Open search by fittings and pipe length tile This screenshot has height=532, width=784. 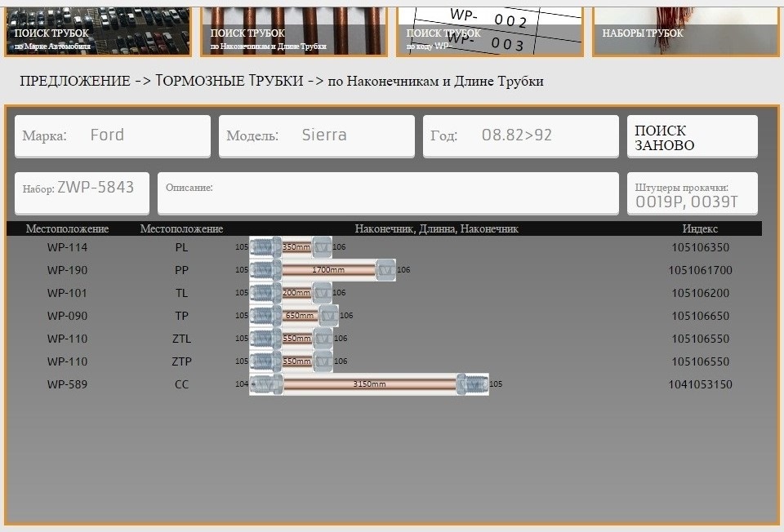294,31
